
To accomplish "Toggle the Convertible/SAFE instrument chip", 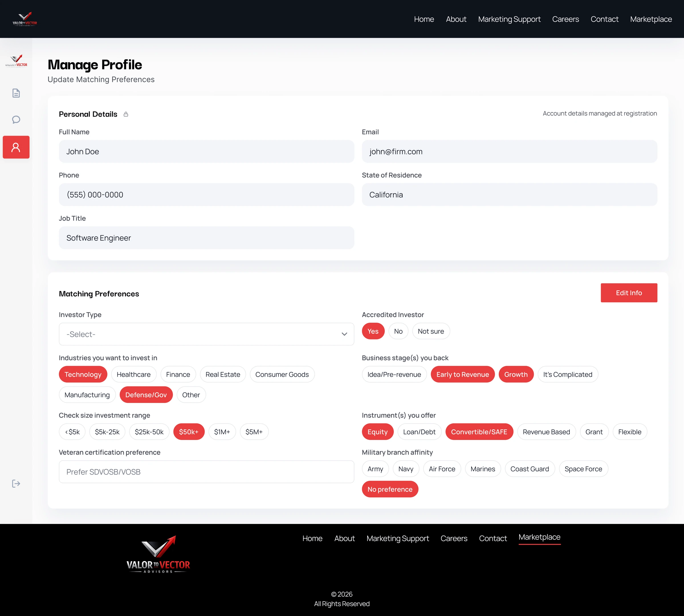I will [479, 431].
